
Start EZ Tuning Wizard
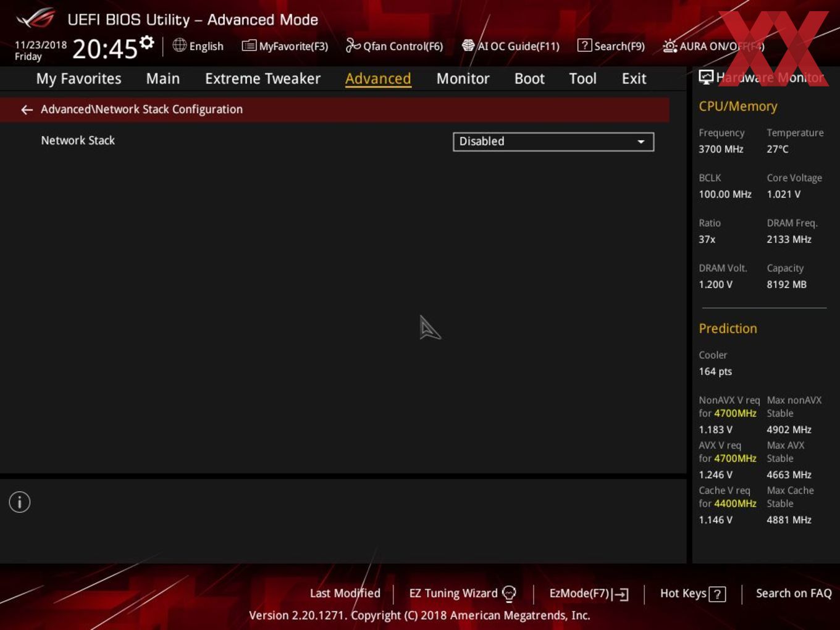point(453,594)
